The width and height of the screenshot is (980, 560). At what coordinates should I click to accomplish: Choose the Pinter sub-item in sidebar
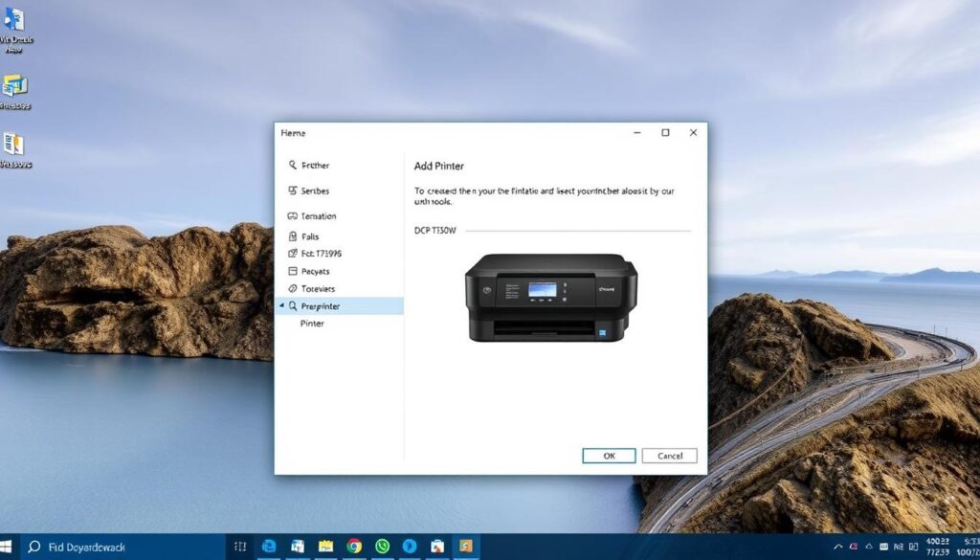312,324
